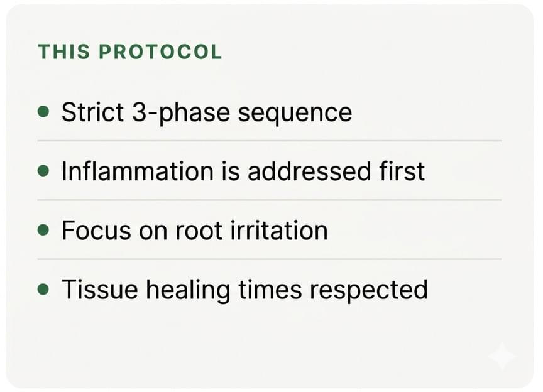
Task: Click the green bullet beside Tissue healing times respected
Action: click(43, 289)
